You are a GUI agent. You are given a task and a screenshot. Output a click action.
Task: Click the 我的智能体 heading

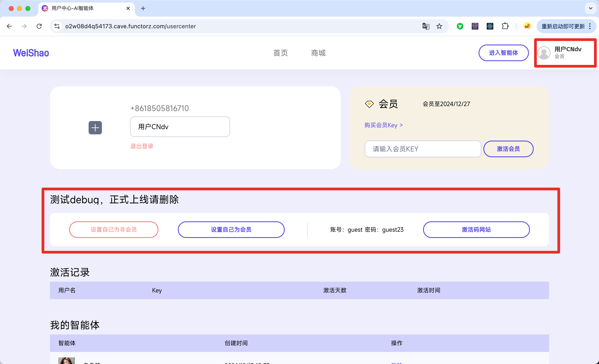point(75,325)
